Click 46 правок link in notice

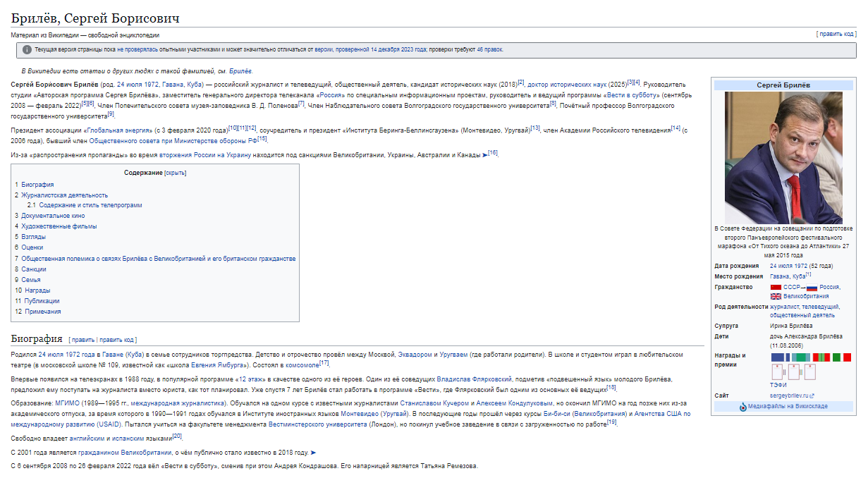pyautogui.click(x=489, y=50)
